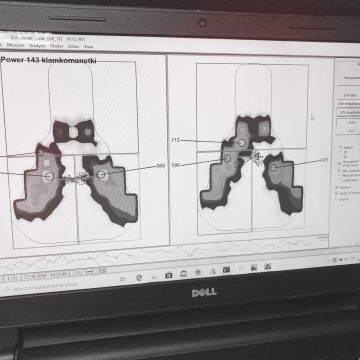
Task: Open the Extras menu
Action: 73,46
